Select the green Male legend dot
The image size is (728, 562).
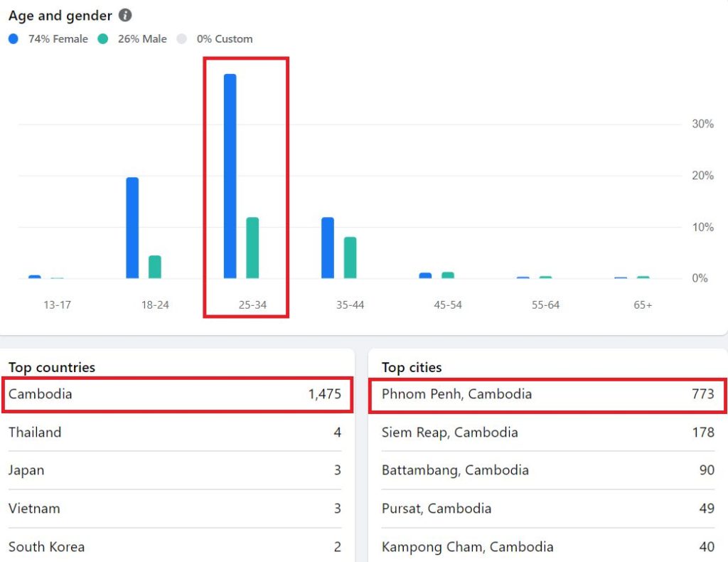[x=103, y=39]
